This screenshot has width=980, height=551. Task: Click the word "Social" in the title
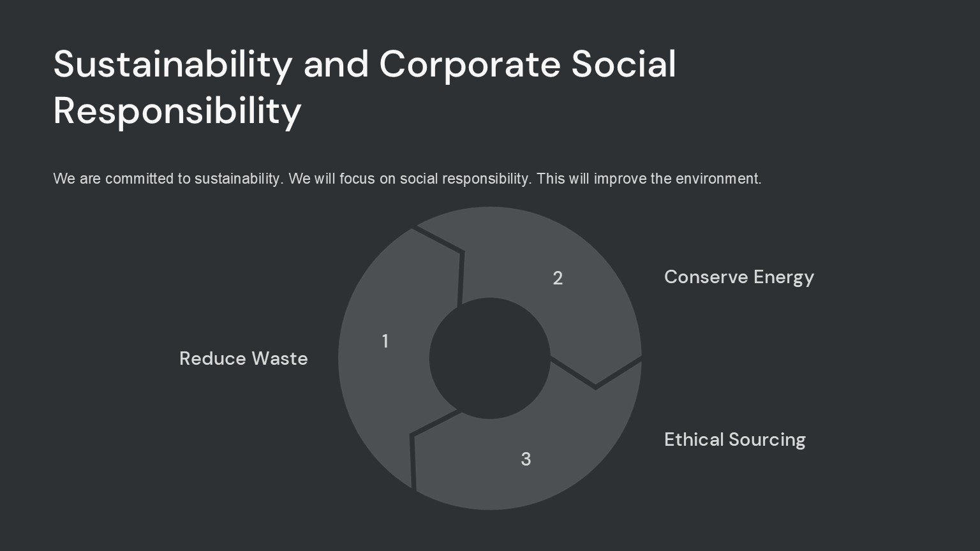pyautogui.click(x=623, y=64)
